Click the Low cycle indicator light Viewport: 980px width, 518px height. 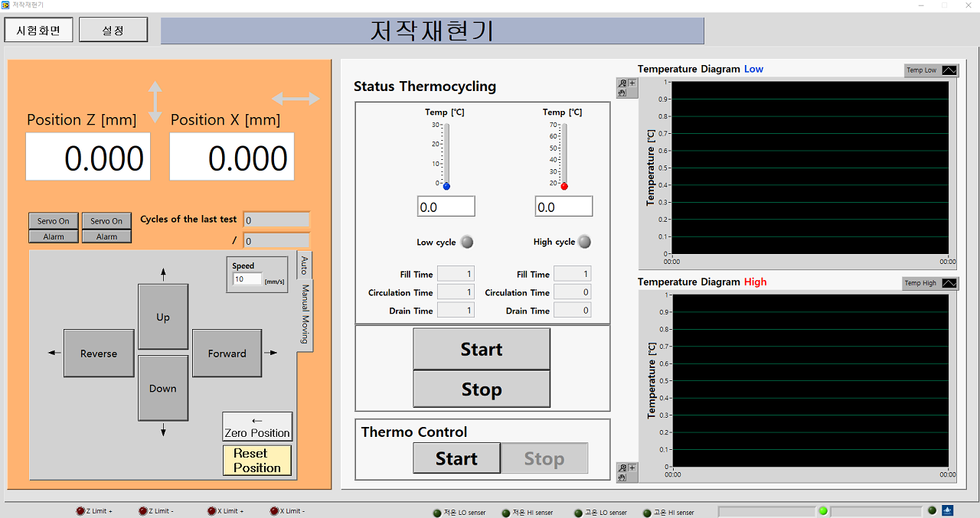467,242
